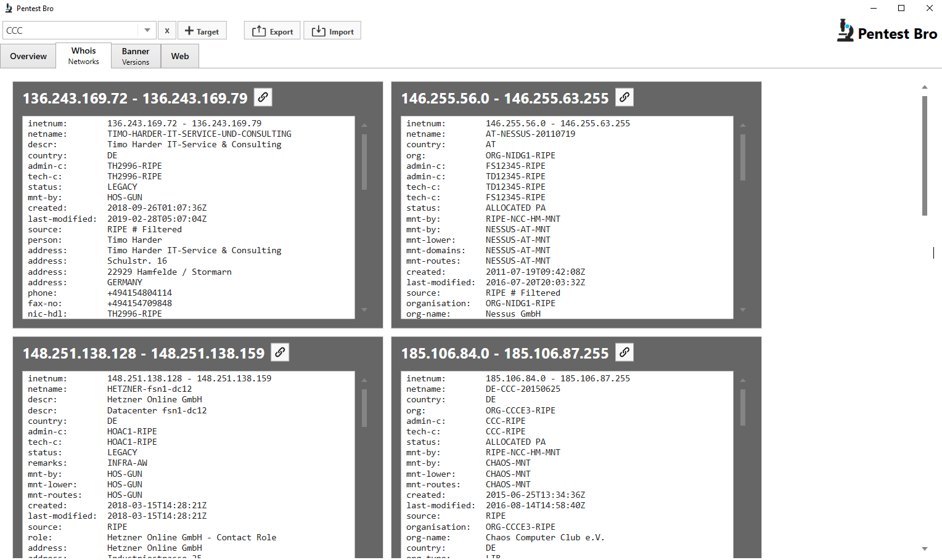942x560 pixels.
Task: Click created date 2018-09-26T01:07:36Z
Action: pyautogui.click(x=157, y=208)
